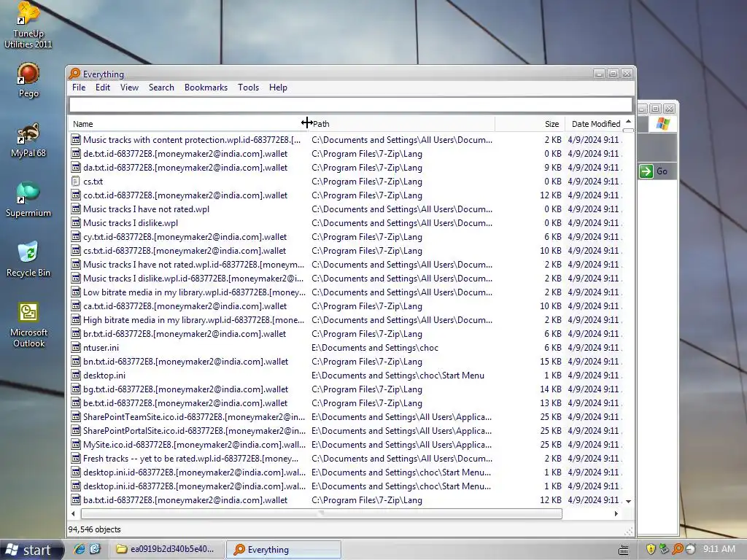The image size is (747, 560).
Task: Click the second quick launch icon
Action: pyautogui.click(x=95, y=549)
